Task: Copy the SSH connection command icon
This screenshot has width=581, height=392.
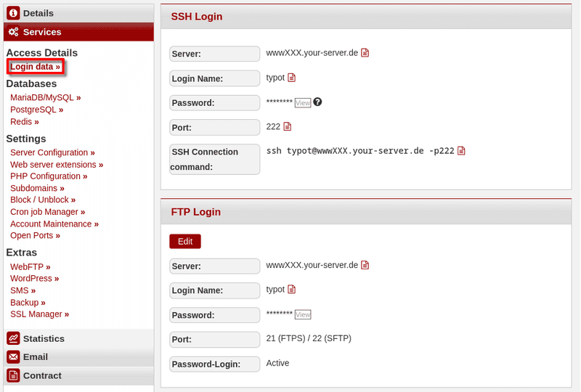Action: (x=461, y=151)
